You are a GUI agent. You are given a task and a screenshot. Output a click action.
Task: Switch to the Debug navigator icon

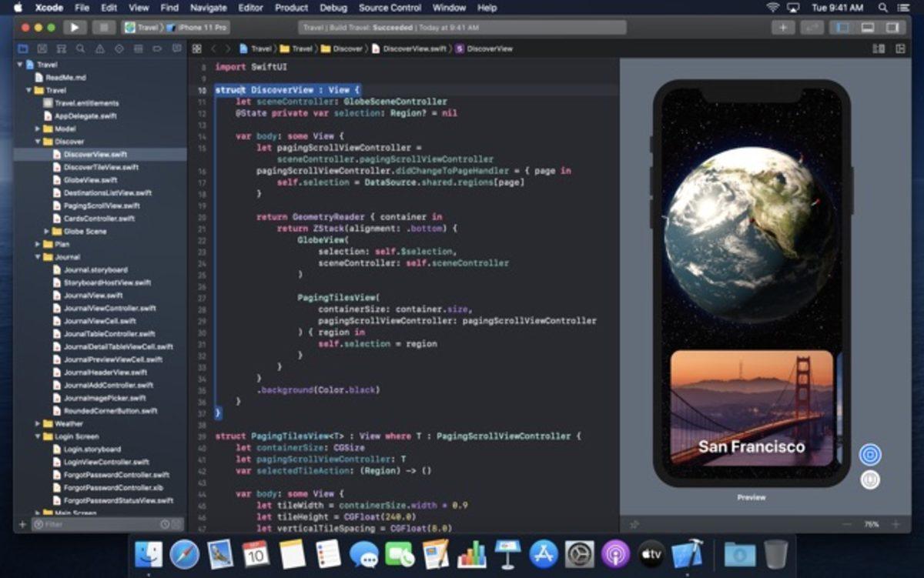pyautogui.click(x=139, y=48)
